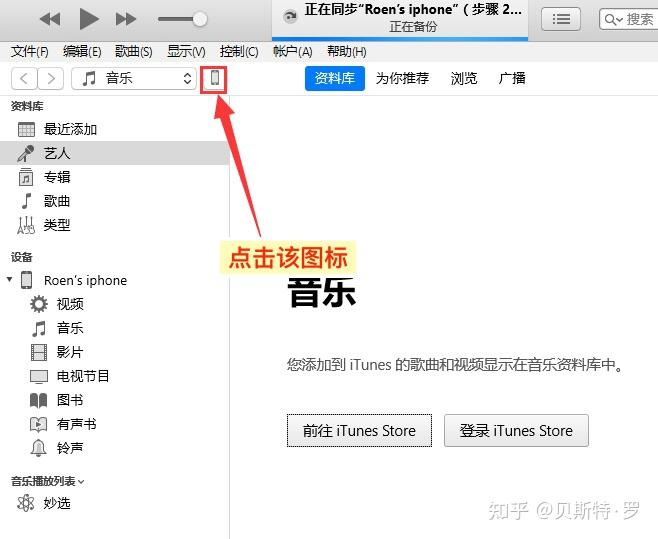
Task: Adjust the volume slider knob
Action: (200, 19)
